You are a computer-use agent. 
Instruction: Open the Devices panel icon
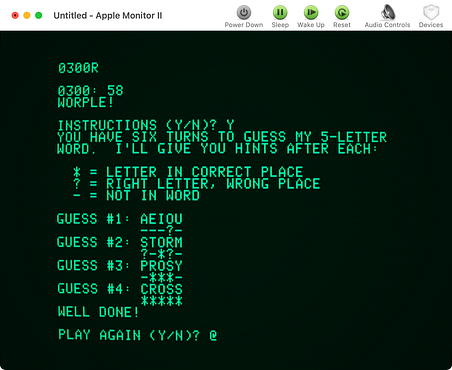click(431, 12)
